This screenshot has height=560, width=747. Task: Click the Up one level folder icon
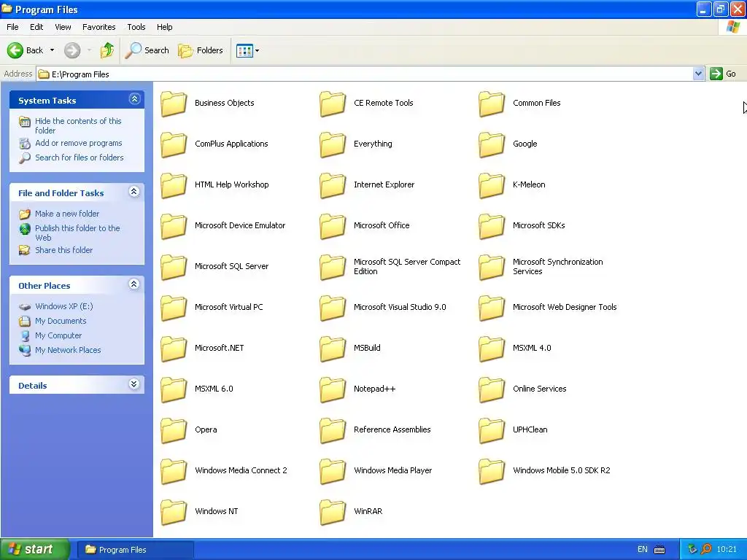tap(107, 50)
